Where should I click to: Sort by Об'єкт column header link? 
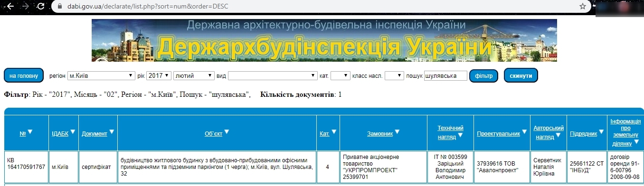click(214, 134)
